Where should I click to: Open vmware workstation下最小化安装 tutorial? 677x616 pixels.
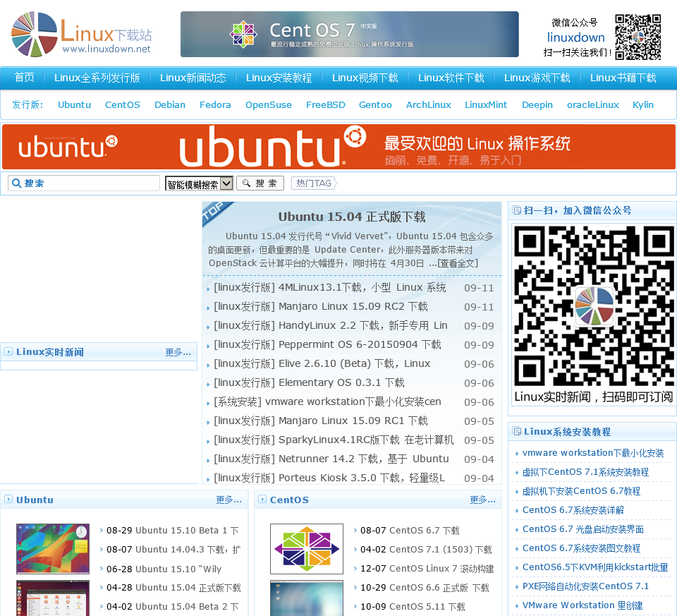click(593, 453)
